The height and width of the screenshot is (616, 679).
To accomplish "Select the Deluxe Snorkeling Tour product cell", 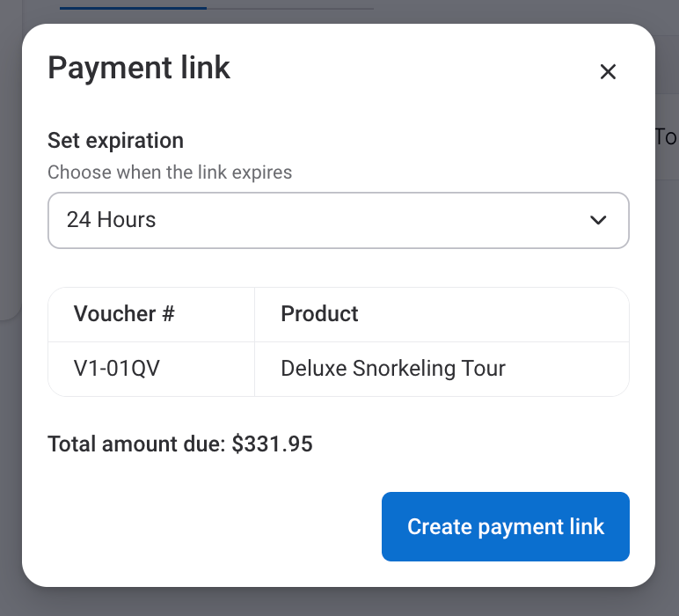I will tap(392, 368).
